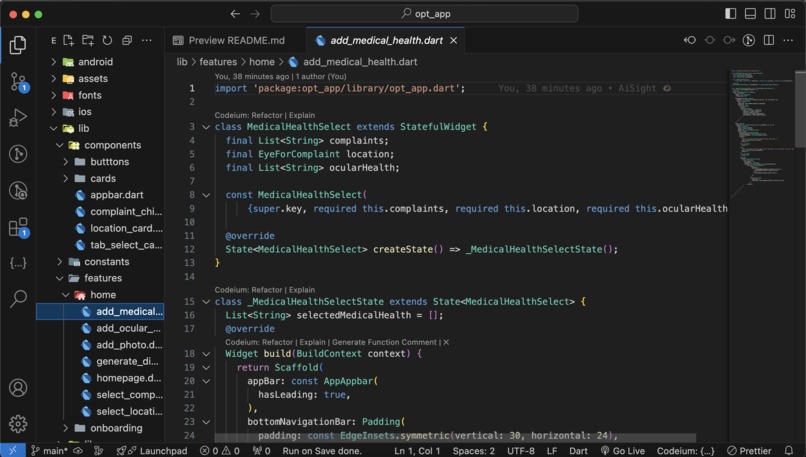
Task: Click the home breadcrumb segment
Action: pos(262,62)
